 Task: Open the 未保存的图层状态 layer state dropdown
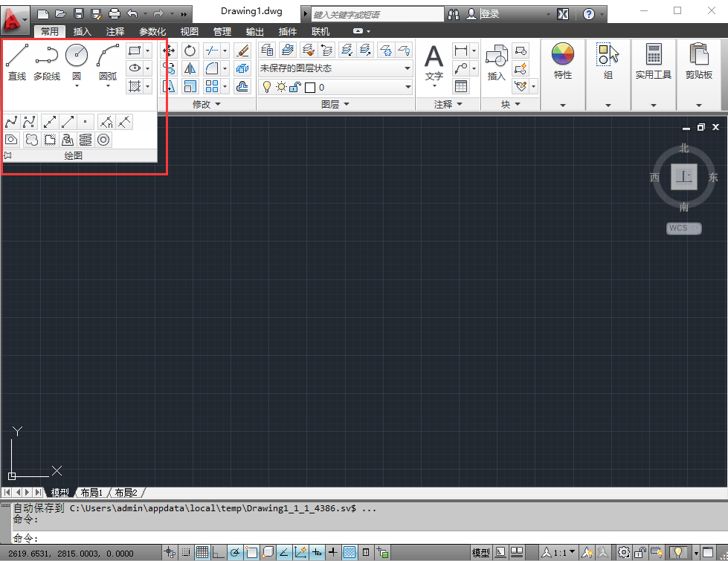pyautogui.click(x=335, y=68)
